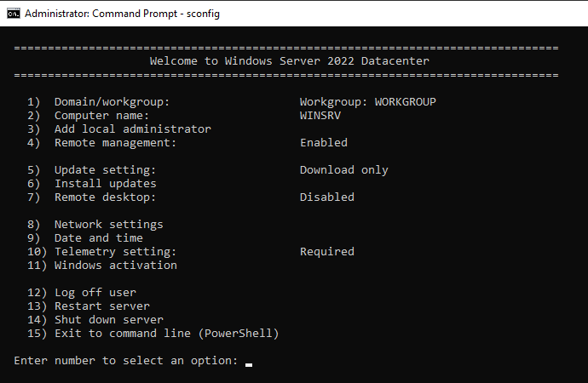Click the Computer name option line
Screen dimensions: 588x383
[x=101, y=116]
